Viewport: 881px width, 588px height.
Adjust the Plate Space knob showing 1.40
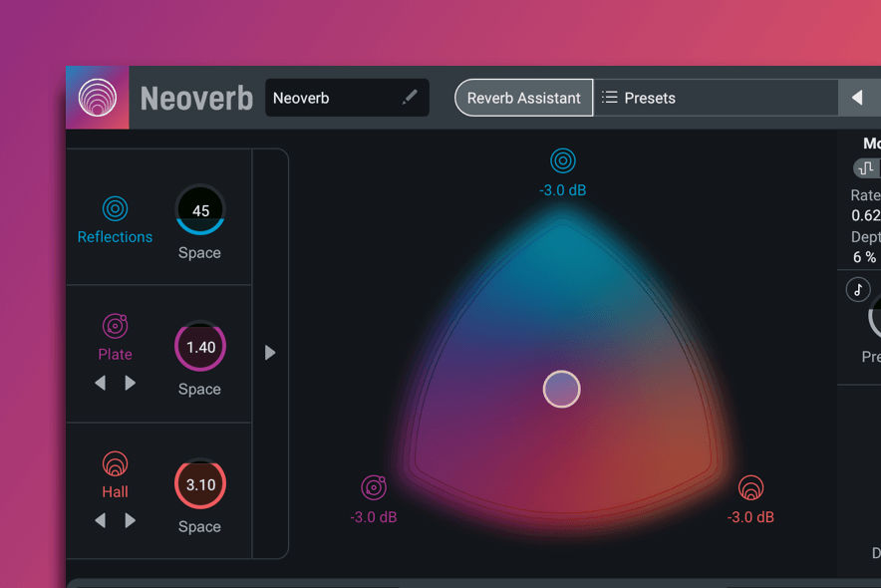[200, 347]
